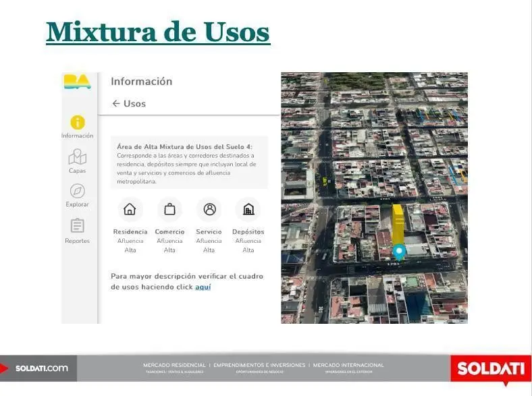Image resolution: width=532 pixels, height=396 pixels.
Task: Click the red arrow beside SOLDATI.com
Action: pos(4,368)
